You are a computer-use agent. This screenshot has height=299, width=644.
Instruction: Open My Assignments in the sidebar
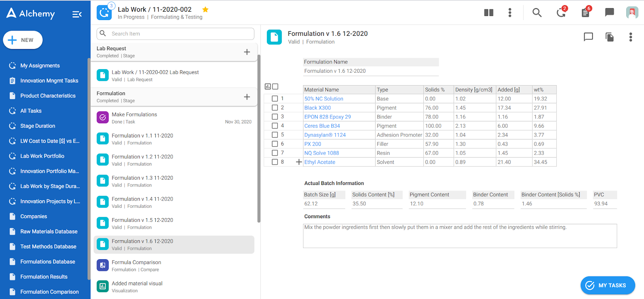click(40, 66)
